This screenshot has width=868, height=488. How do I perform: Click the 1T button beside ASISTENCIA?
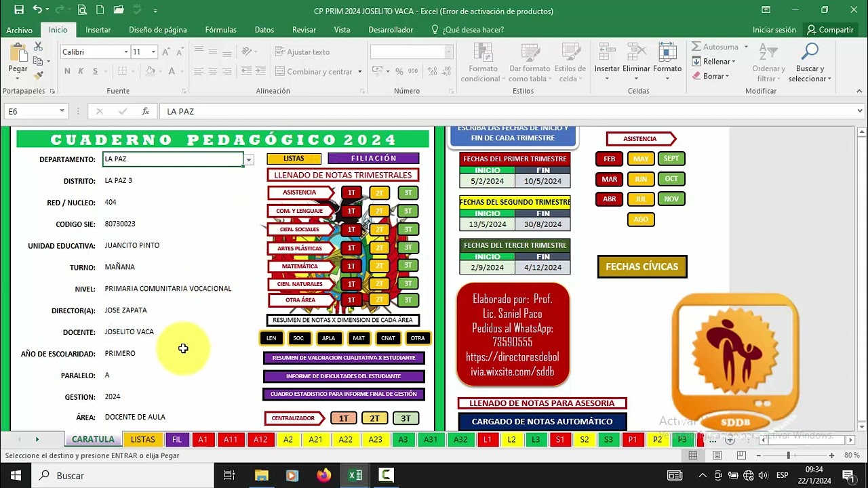pos(351,192)
